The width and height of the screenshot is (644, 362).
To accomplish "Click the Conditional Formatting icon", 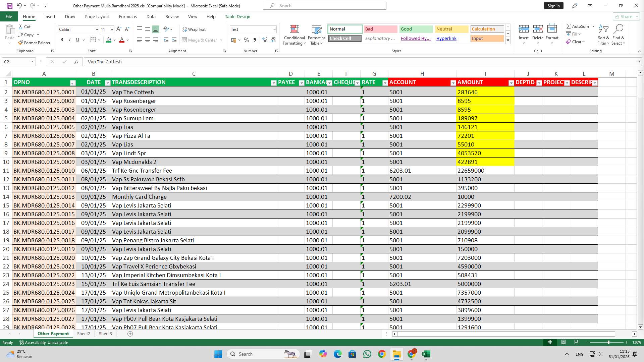I will tap(294, 29).
